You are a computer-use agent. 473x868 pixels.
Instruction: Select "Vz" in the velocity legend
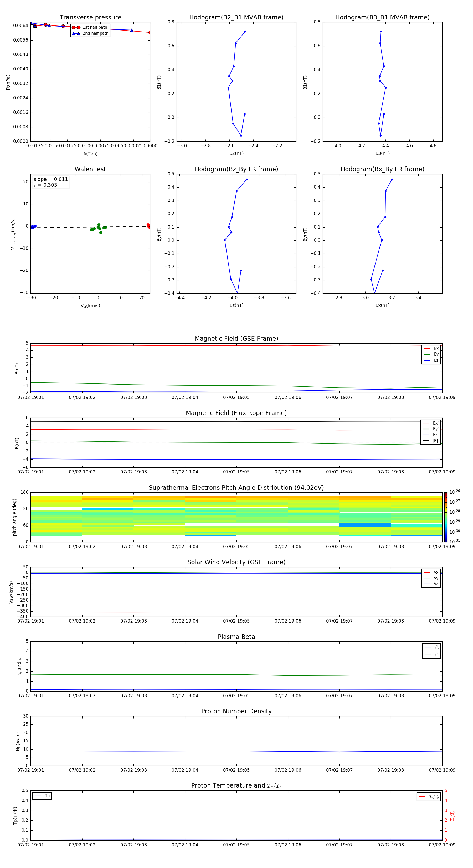431,584
